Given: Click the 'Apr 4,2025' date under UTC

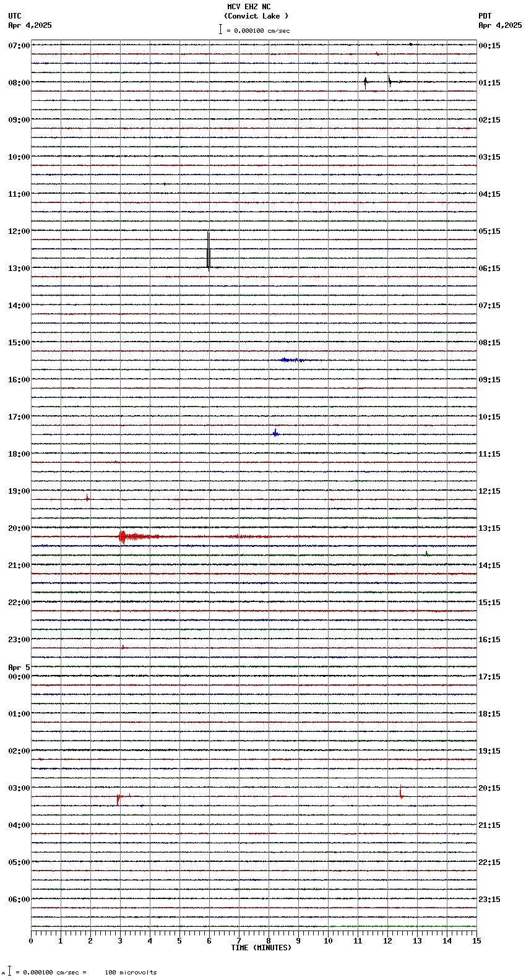Looking at the screenshot, I should 30,25.
